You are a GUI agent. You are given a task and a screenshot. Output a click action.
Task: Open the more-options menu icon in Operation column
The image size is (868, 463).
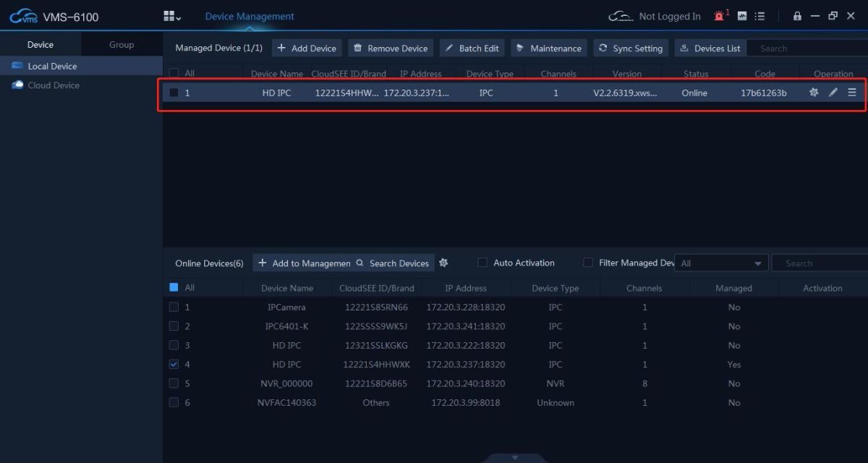[852, 93]
